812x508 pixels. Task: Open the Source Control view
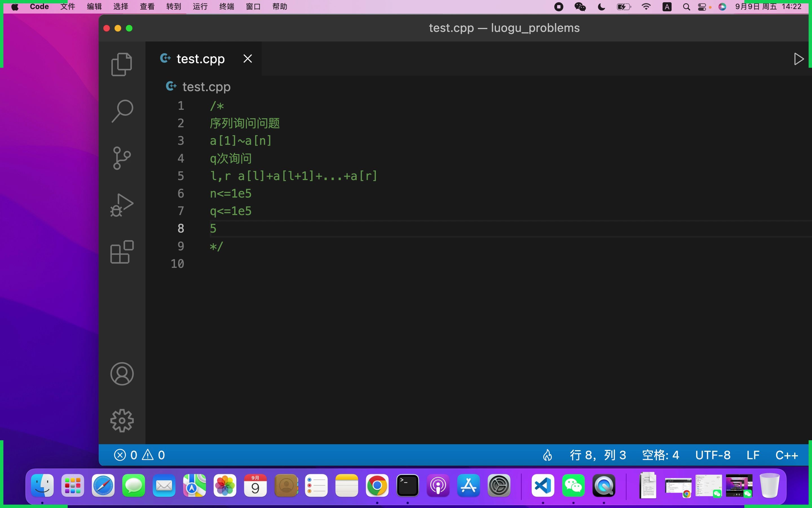point(122,158)
